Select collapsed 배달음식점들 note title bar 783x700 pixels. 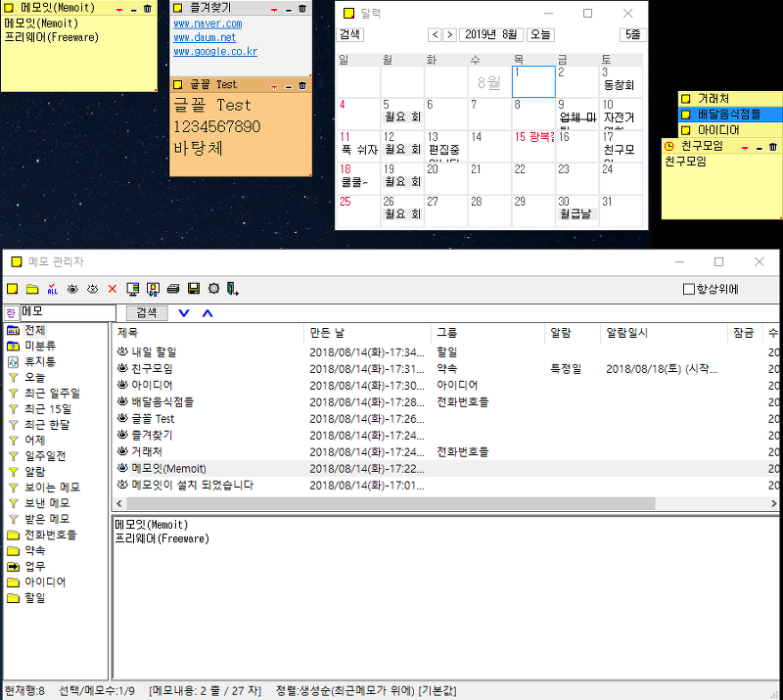click(x=729, y=115)
